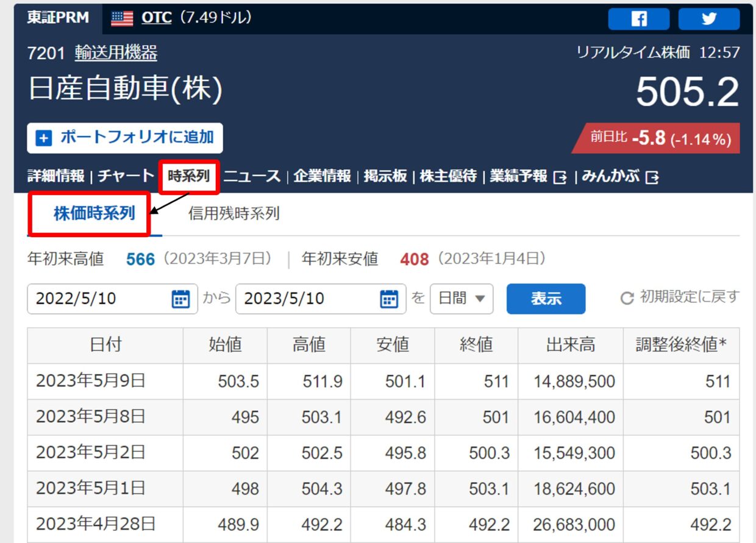This screenshot has height=543, width=756.
Task: Click year high value 566
Action: 140,260
